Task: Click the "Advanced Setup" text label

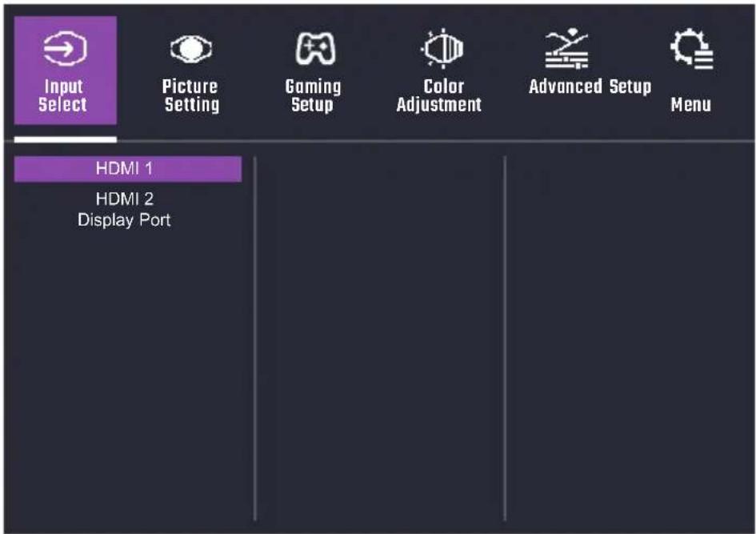Action: point(590,86)
